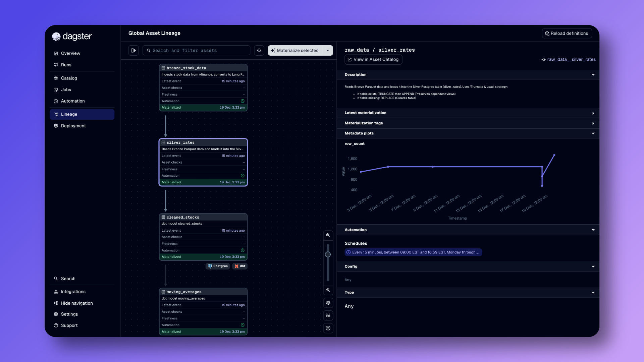The height and width of the screenshot is (362, 644).
Task: Click the zoom in magnifier on graph
Action: pyautogui.click(x=328, y=235)
